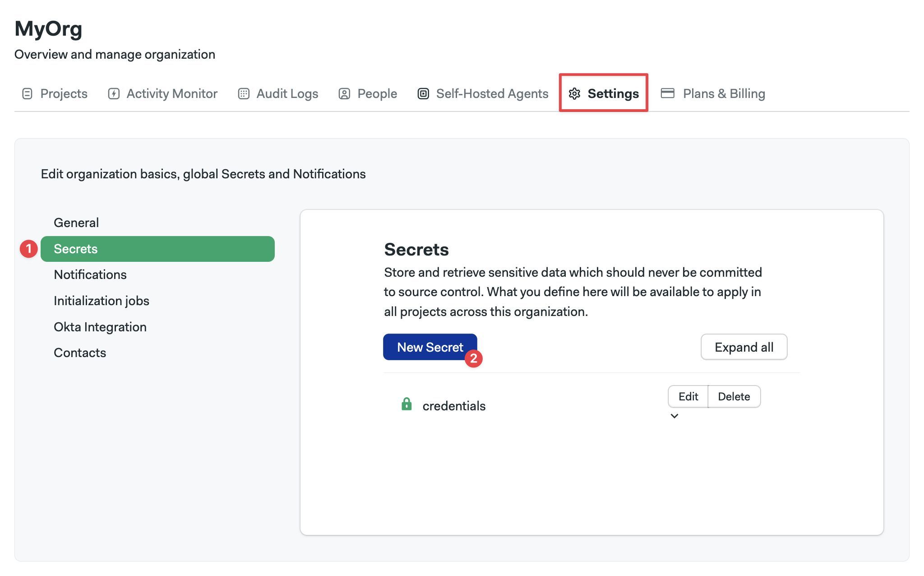Click the Activity Monitor lightning icon
The image size is (924, 576).
[114, 93]
